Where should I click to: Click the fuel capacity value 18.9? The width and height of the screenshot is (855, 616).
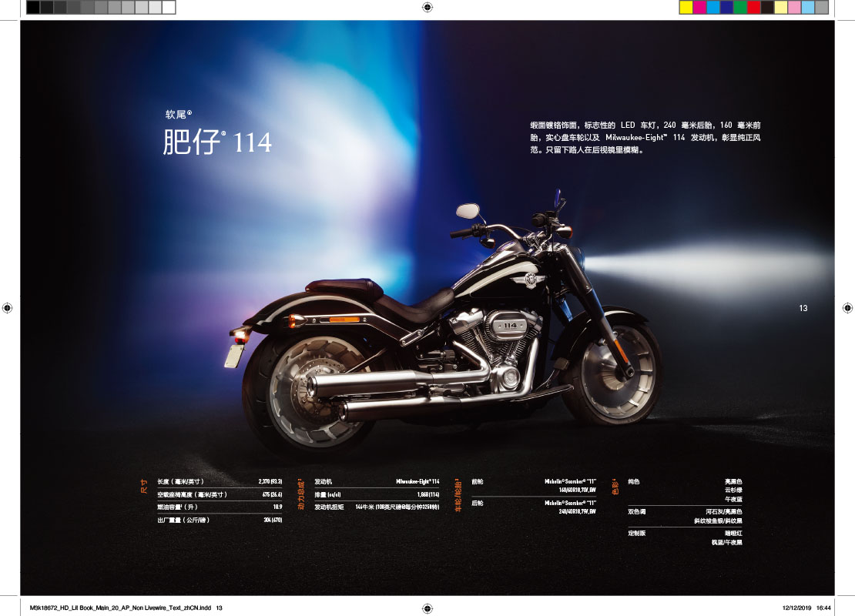[277, 507]
